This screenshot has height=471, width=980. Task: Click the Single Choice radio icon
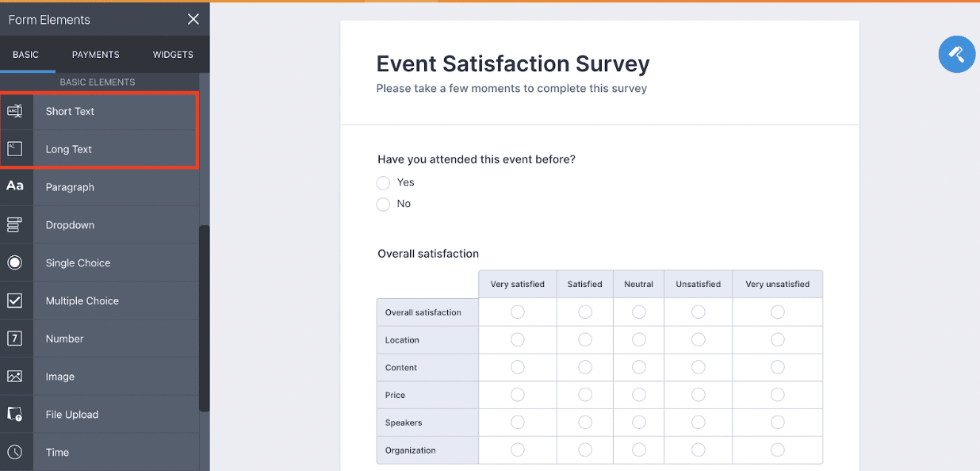tap(15, 262)
